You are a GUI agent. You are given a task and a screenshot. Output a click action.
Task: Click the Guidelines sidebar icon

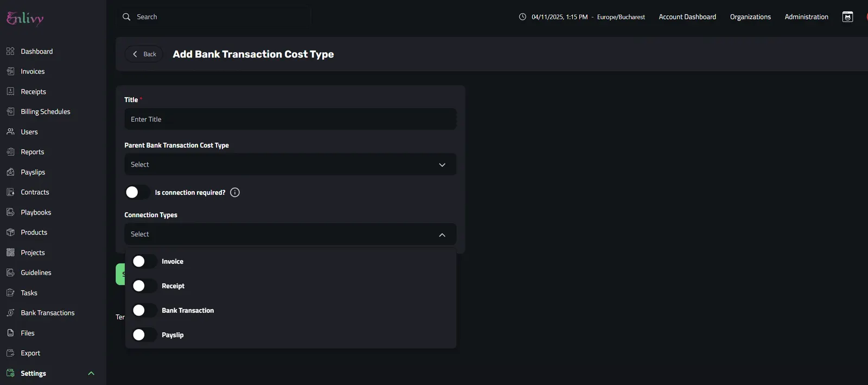10,272
